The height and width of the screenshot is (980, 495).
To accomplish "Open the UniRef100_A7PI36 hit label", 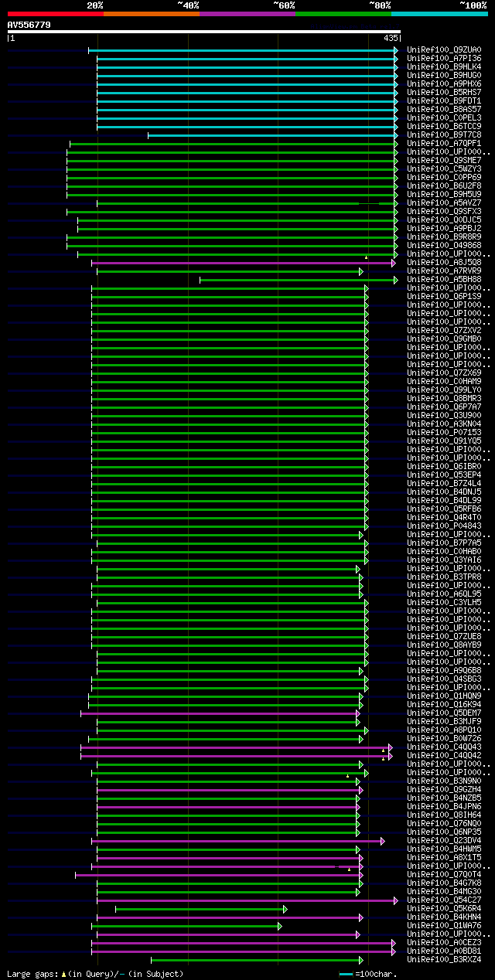I will coord(444,59).
